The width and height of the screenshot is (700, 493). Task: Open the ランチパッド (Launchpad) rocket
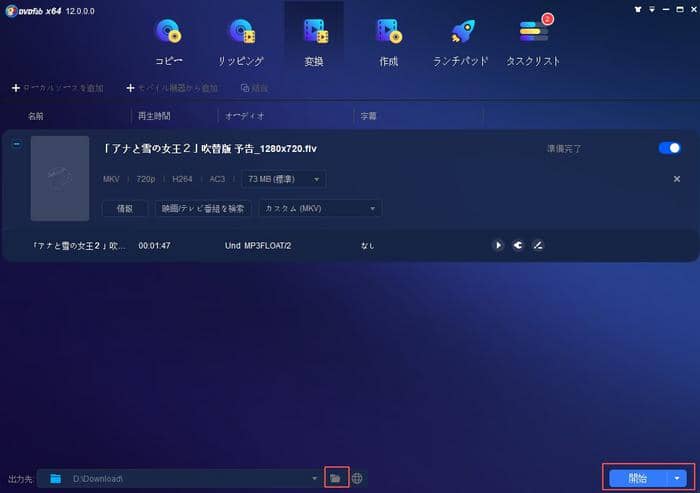click(x=460, y=42)
